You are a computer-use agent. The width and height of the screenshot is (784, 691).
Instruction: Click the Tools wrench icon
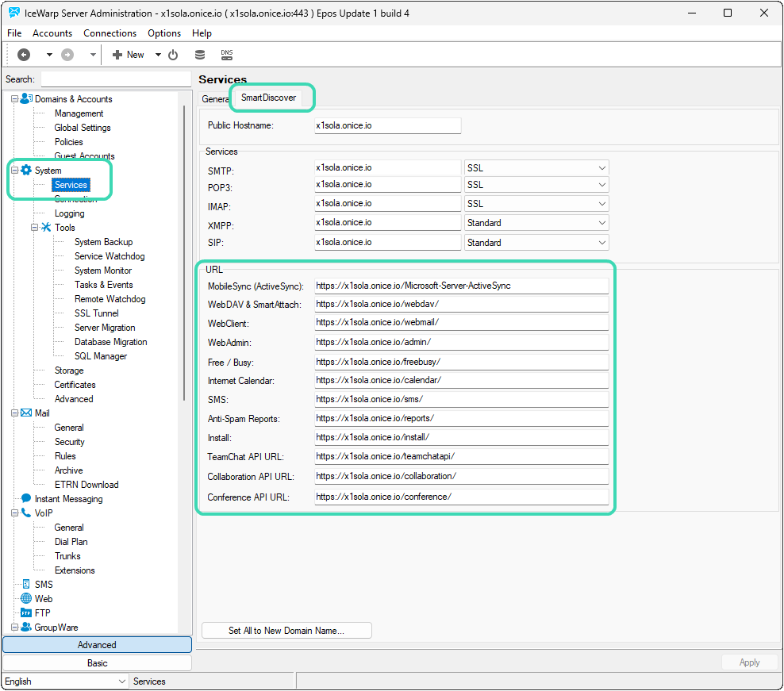[46, 227]
